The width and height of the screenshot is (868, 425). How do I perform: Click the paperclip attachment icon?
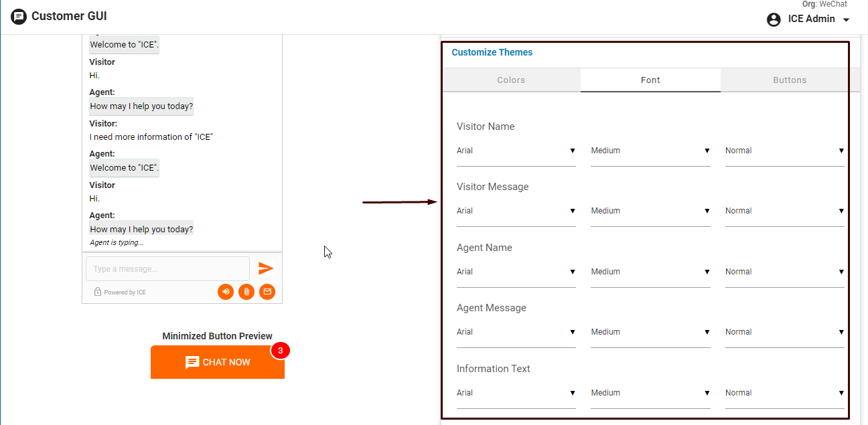pyautogui.click(x=246, y=292)
